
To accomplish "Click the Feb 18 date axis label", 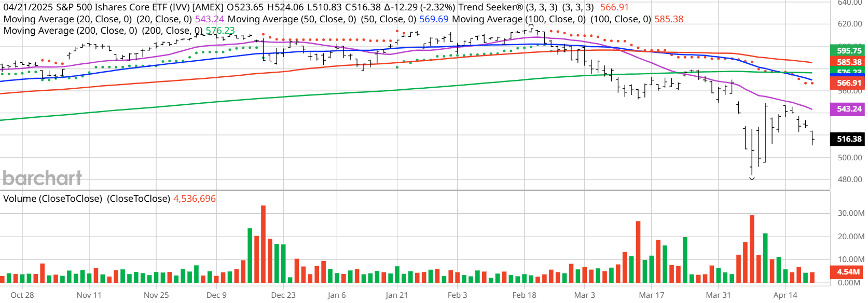I will [x=525, y=295].
